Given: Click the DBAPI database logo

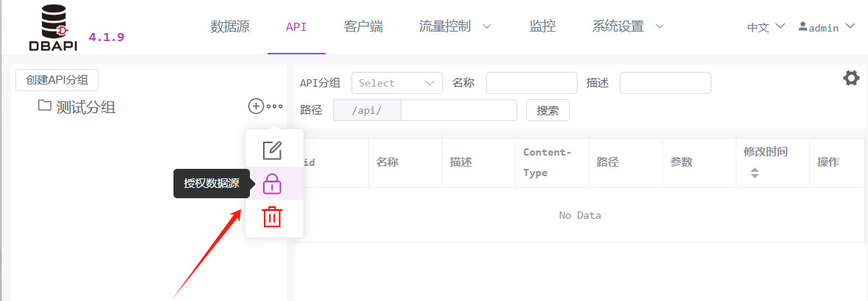Looking at the screenshot, I should [54, 28].
